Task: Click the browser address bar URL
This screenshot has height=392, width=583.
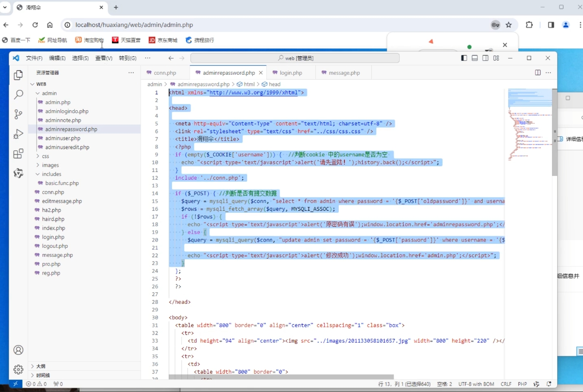Action: (134, 25)
